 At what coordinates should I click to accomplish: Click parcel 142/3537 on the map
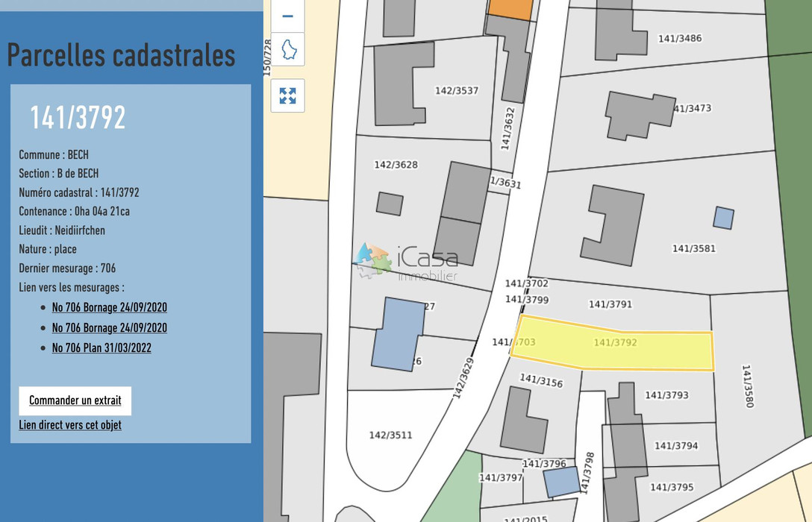pos(457,91)
